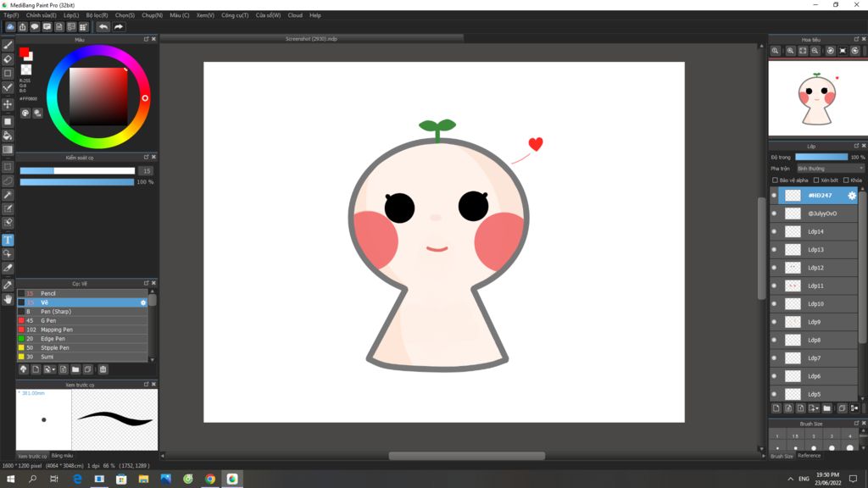Select the rectangular Select tool
The height and width of the screenshot is (488, 868).
click(8, 167)
